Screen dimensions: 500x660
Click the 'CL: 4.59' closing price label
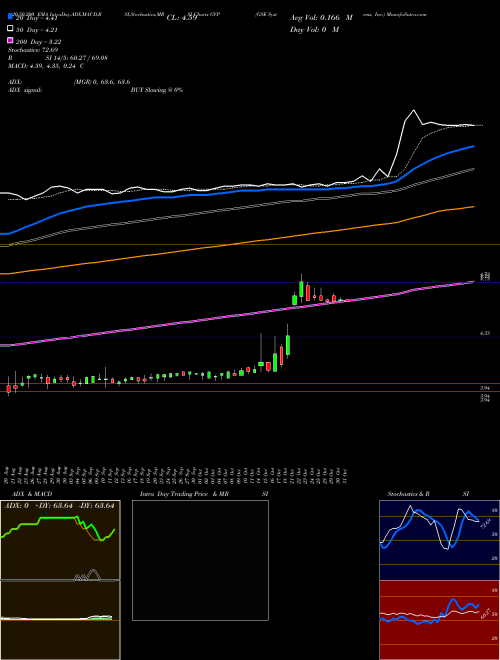click(x=182, y=18)
